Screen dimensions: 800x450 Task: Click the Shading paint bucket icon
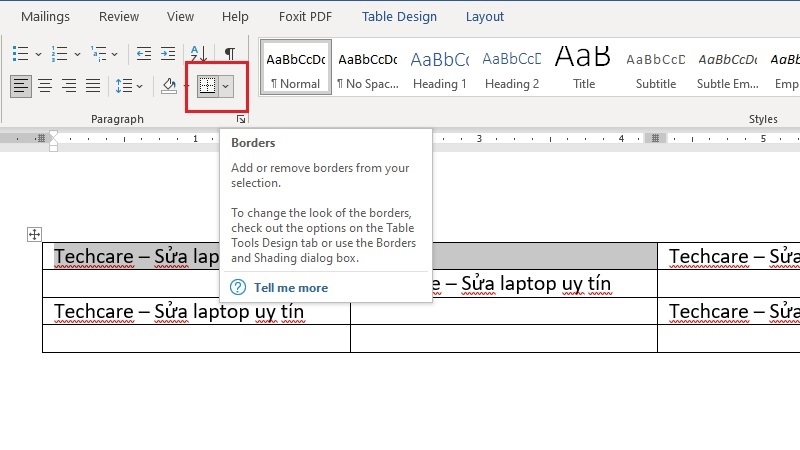click(169, 86)
